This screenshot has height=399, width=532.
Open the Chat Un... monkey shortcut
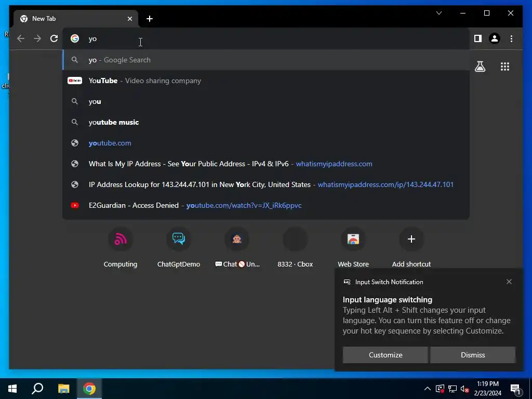237,248
